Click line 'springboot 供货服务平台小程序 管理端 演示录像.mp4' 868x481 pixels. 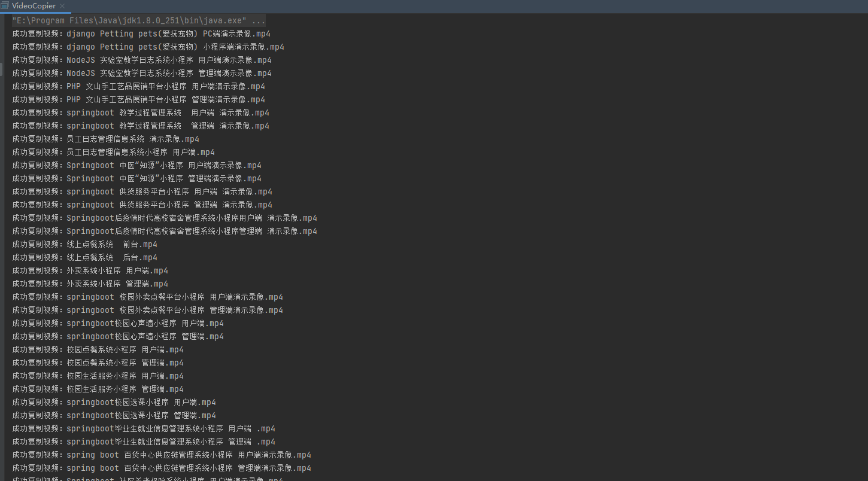click(142, 205)
